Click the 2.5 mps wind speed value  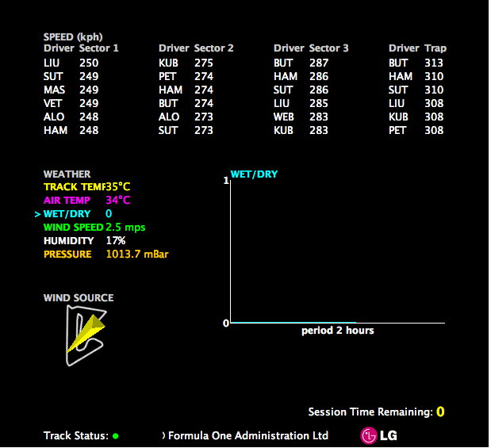[x=125, y=228]
